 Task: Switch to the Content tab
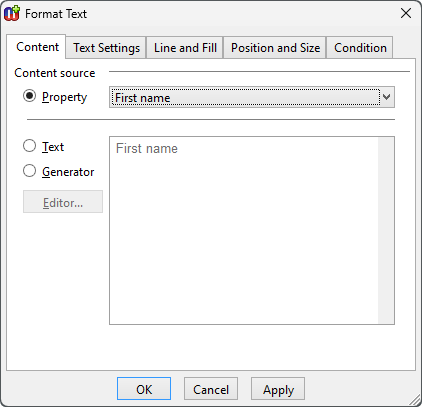[37, 47]
